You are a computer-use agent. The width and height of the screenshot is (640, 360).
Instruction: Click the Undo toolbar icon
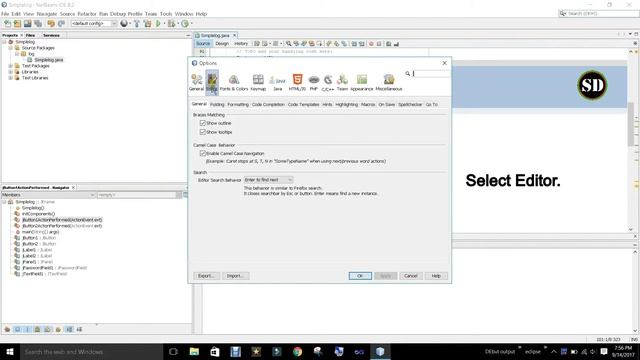click(x=51, y=24)
